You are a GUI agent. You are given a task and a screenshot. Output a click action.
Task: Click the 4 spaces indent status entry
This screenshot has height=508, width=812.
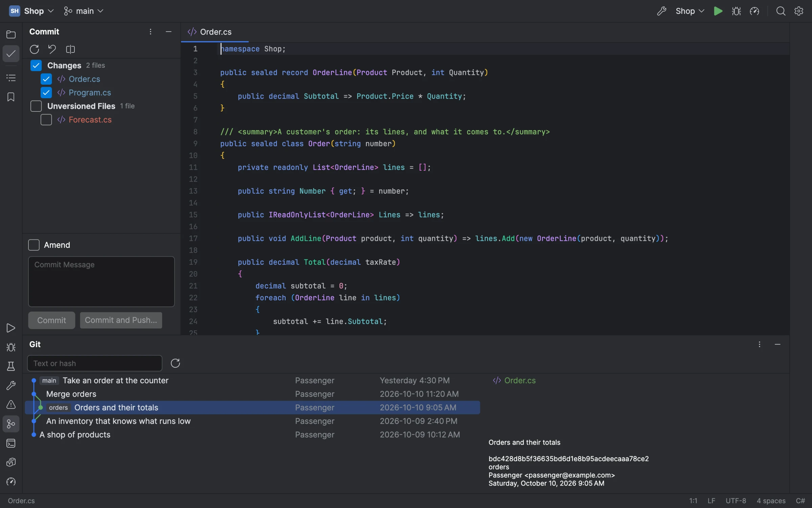pyautogui.click(x=771, y=501)
